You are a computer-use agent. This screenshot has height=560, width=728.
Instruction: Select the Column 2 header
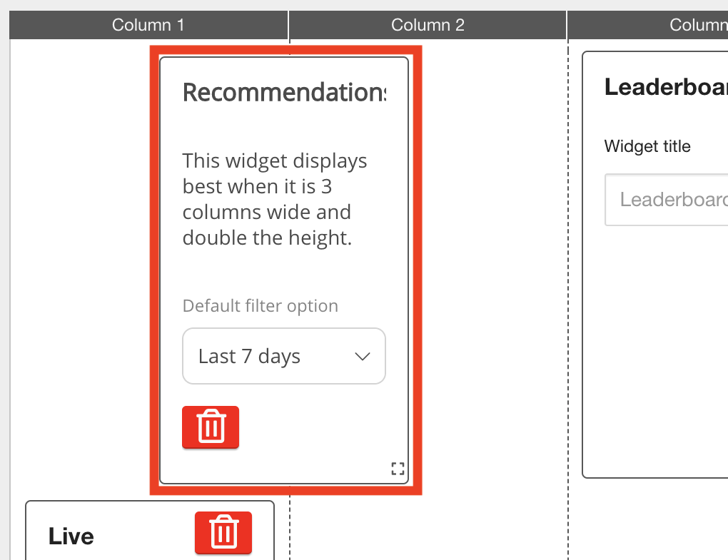(428, 25)
